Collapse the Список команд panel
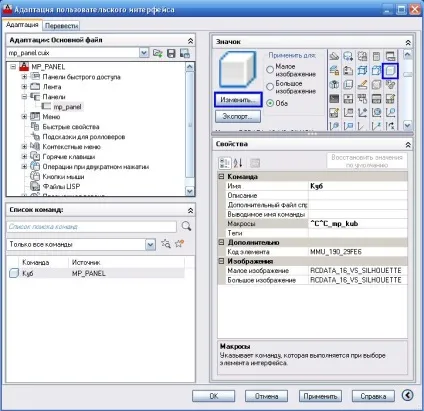This screenshot has width=424, height=411. point(190,210)
